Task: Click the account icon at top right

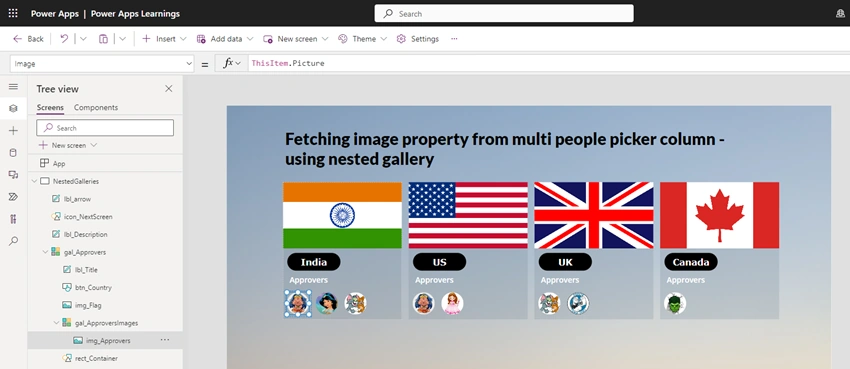Action: tap(840, 14)
